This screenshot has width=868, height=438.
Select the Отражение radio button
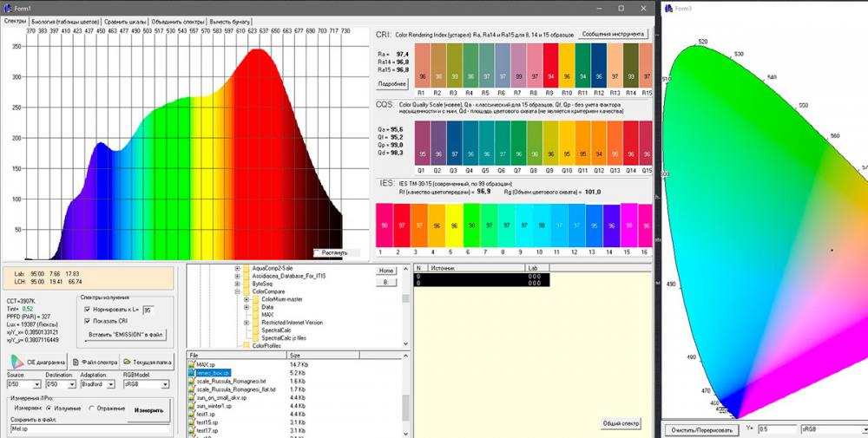pyautogui.click(x=92, y=409)
